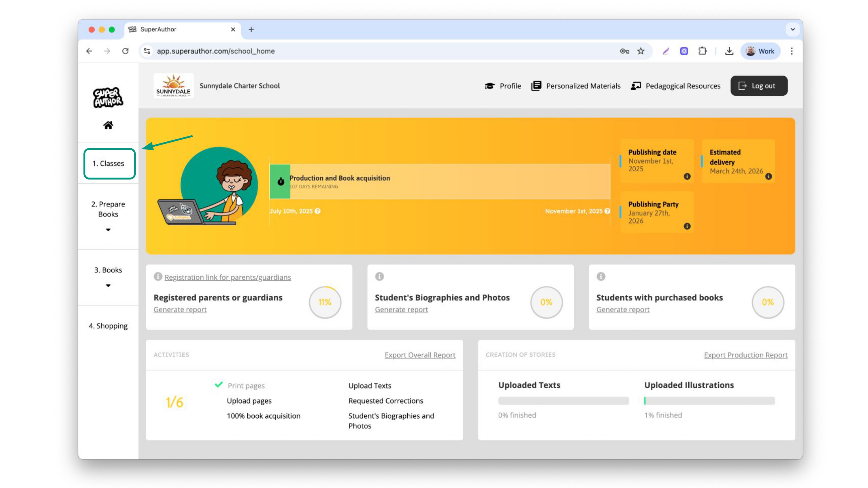Open the Chrome three-dot menu
The image size is (868, 488).
point(792,51)
